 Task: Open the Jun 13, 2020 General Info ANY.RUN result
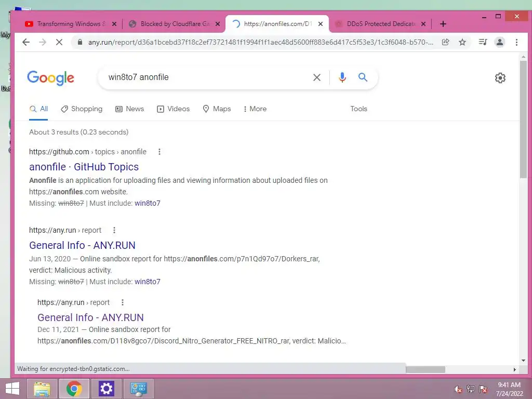coord(82,245)
